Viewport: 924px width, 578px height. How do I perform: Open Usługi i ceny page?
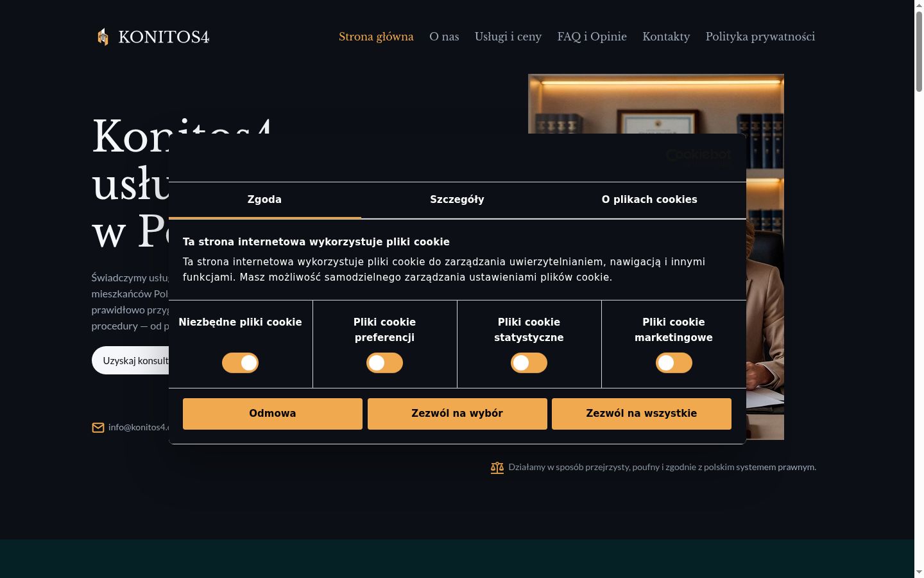click(x=508, y=37)
